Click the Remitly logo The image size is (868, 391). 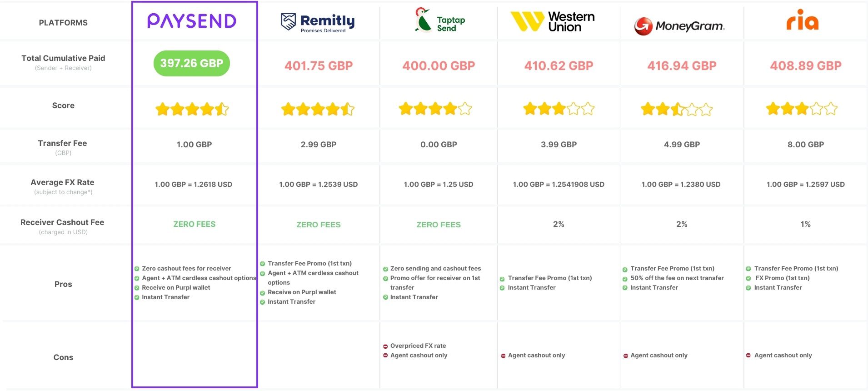pos(318,22)
